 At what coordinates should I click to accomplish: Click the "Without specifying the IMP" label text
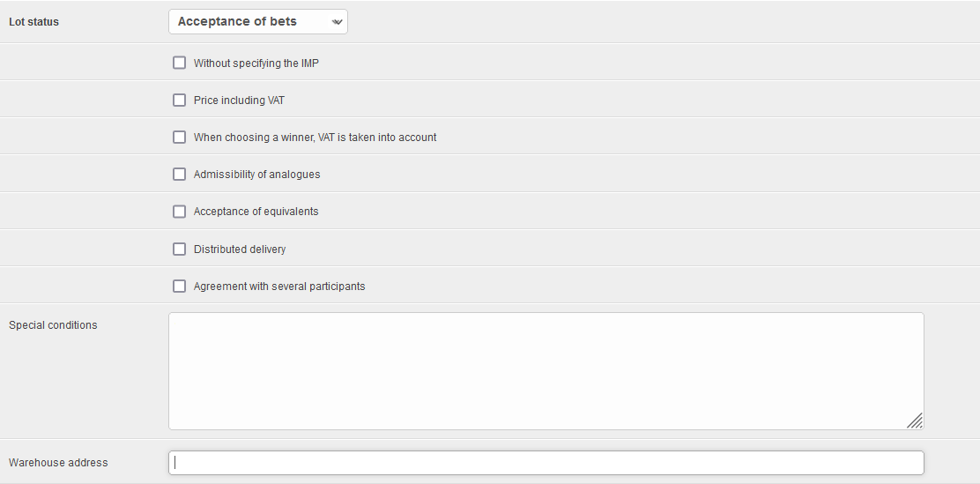coord(256,63)
